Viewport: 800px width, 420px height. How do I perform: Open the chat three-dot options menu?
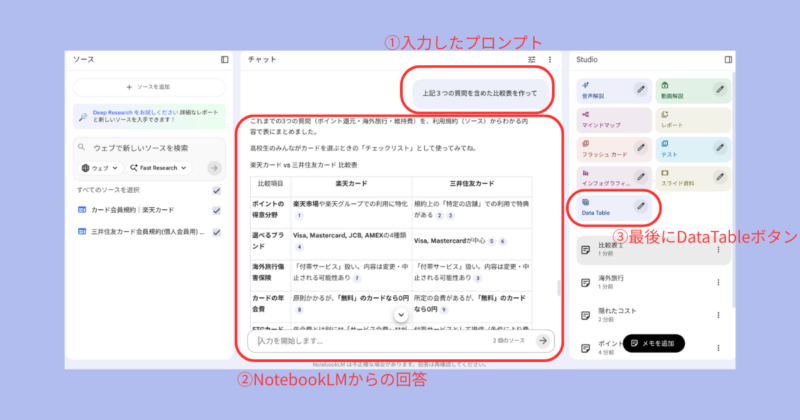coord(549,60)
